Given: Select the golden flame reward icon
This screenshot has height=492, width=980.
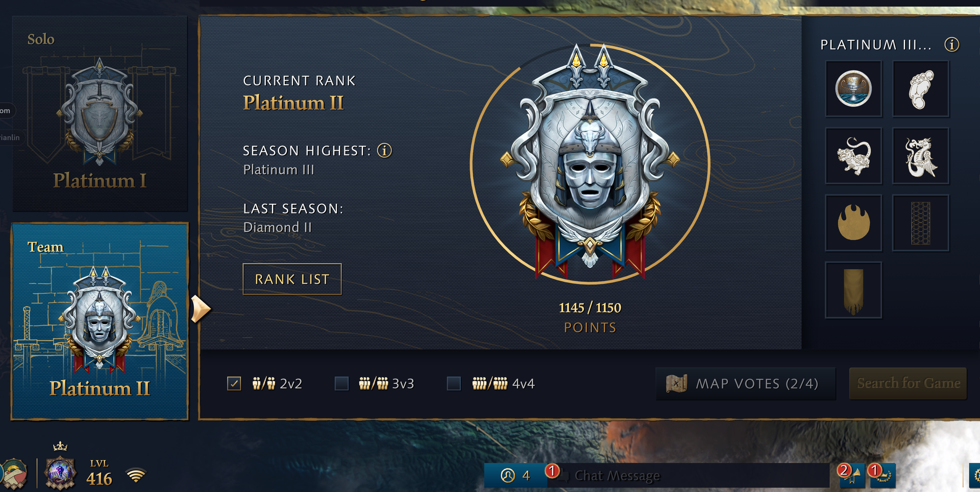Looking at the screenshot, I should tap(853, 223).
